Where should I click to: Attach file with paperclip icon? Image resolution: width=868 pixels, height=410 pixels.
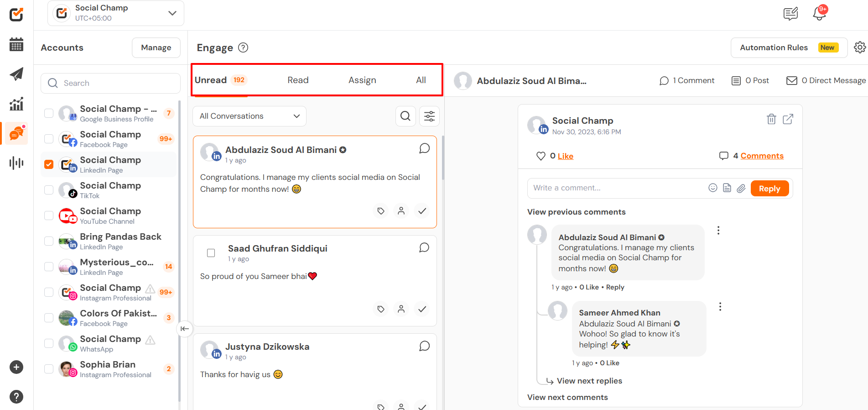(741, 188)
